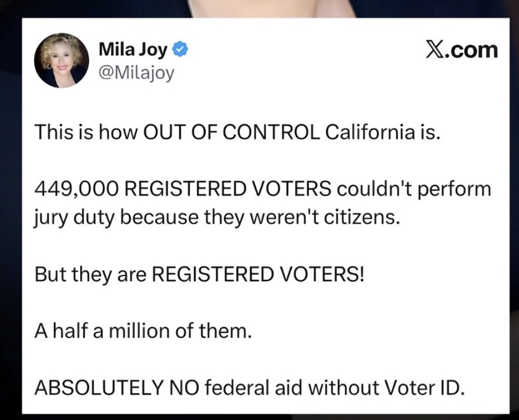Click the Mila Joy display name
Screen dimensions: 519x420
133,50
